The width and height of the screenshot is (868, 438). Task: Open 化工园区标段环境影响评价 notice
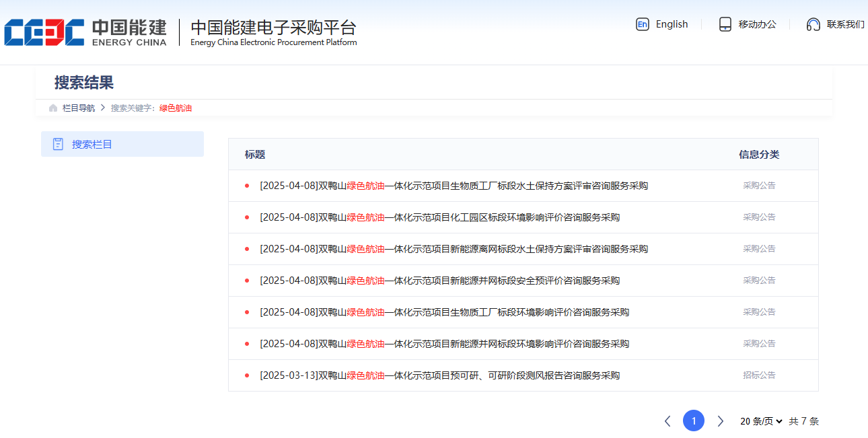coord(439,217)
